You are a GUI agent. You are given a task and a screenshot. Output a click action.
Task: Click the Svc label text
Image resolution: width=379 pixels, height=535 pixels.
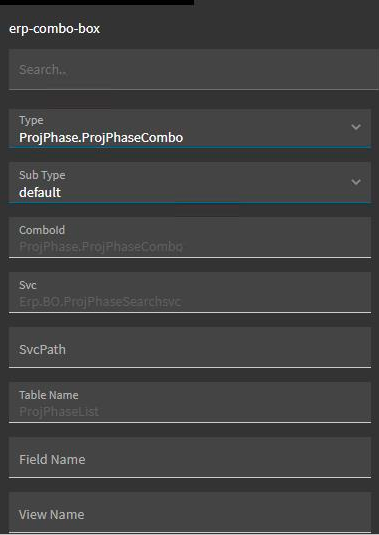(x=28, y=285)
